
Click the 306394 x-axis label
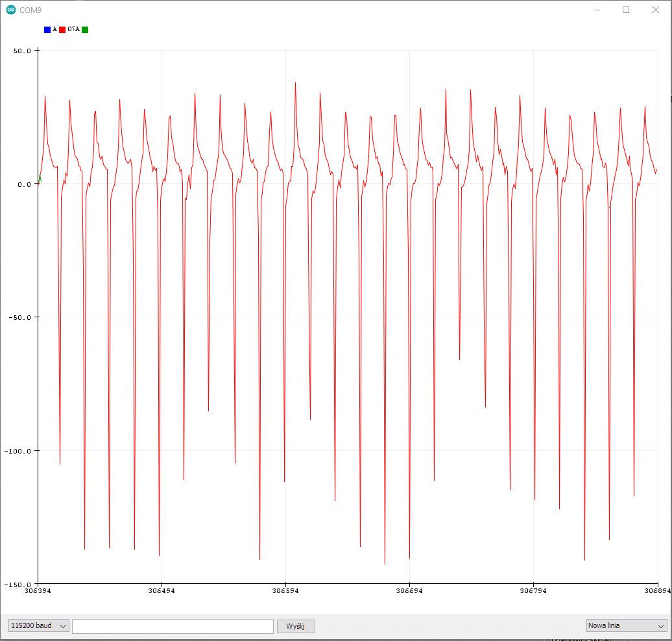[x=38, y=591]
